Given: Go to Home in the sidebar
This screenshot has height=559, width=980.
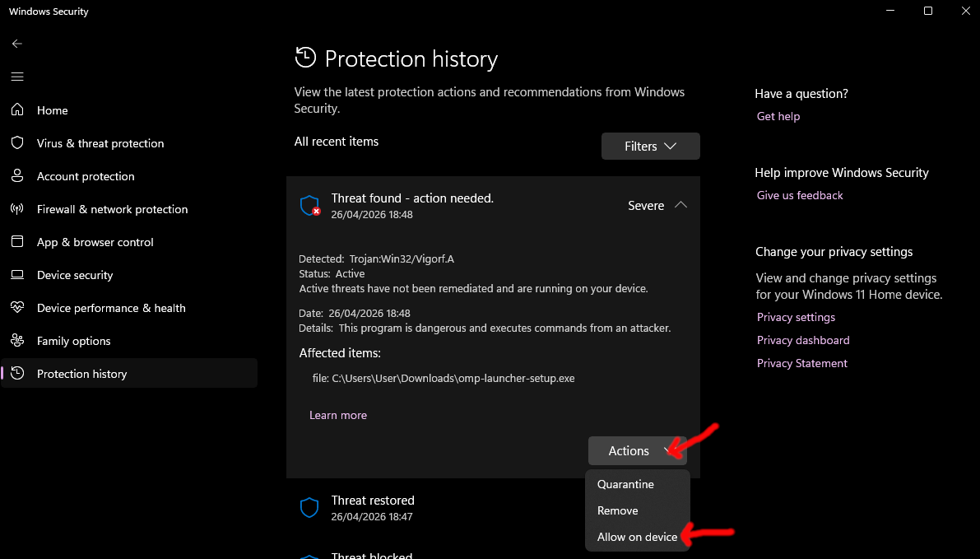Looking at the screenshot, I should tap(128, 110).
